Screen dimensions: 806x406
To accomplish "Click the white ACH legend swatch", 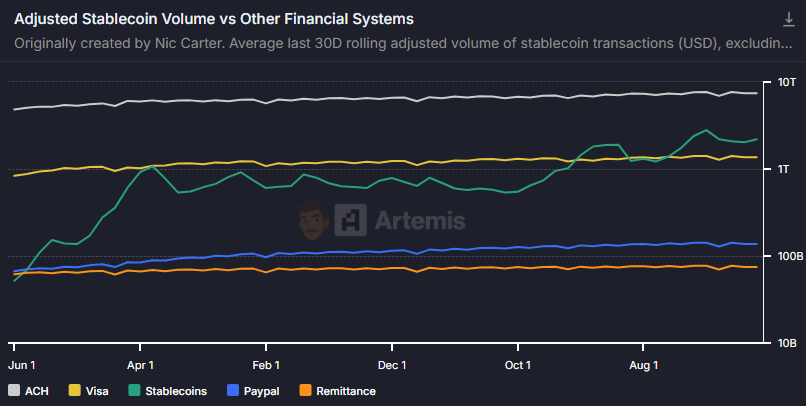I will [x=14, y=391].
